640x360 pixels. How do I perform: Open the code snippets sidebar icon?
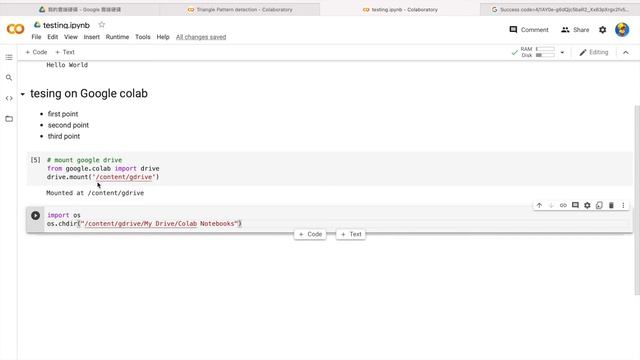9,98
